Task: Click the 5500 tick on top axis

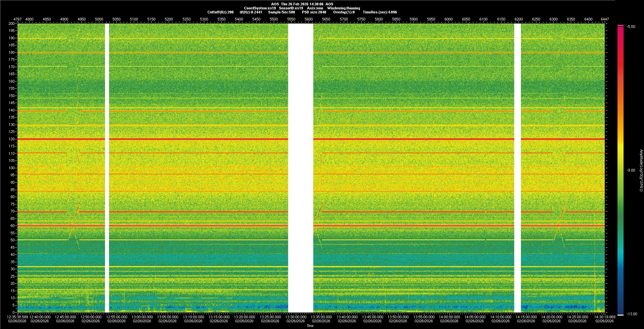Action: coord(274,19)
